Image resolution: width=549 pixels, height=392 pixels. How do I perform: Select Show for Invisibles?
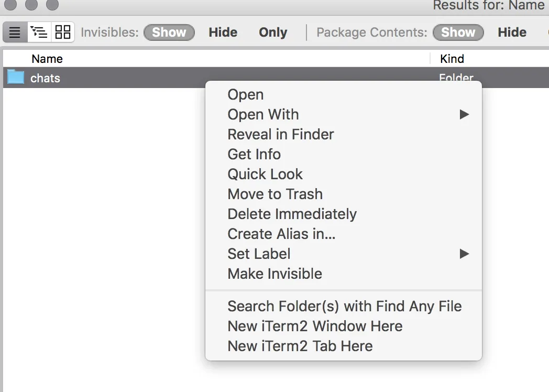169,32
